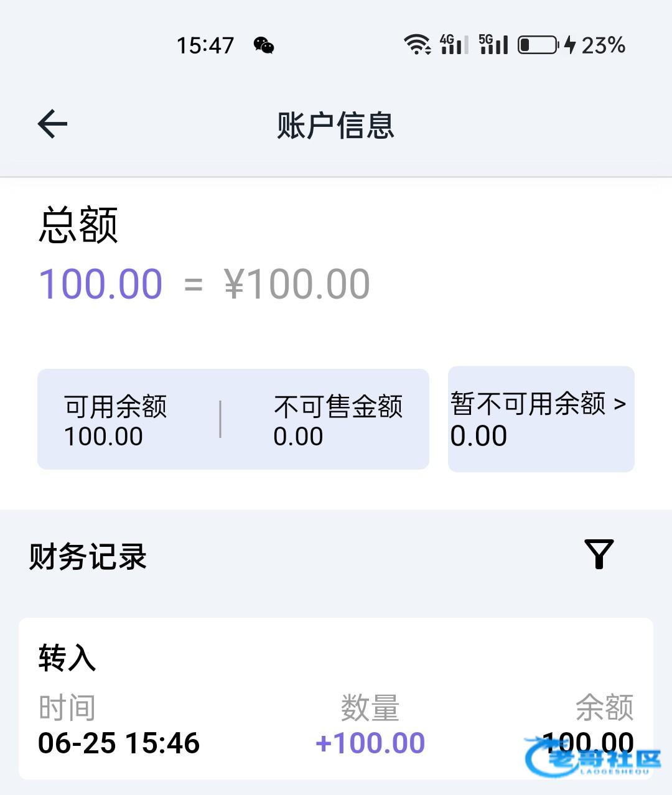Tap the 5G signal strength icon
This screenshot has width=672, height=795.
tap(493, 45)
